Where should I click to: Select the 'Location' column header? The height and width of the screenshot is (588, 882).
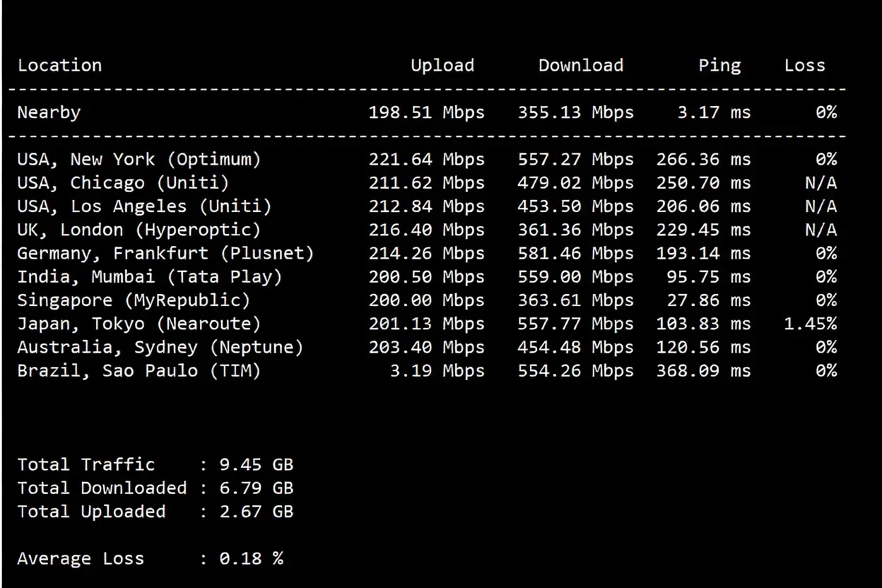click(x=59, y=66)
